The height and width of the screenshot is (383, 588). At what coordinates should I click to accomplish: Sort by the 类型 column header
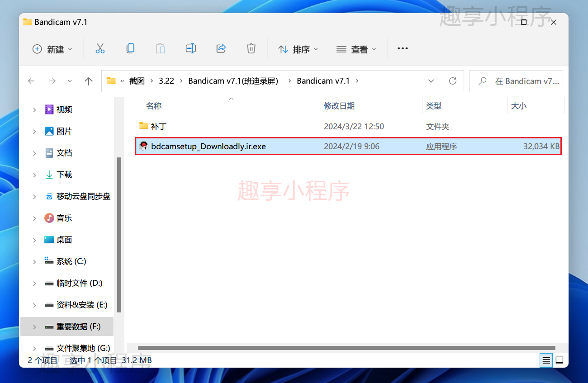[x=434, y=106]
